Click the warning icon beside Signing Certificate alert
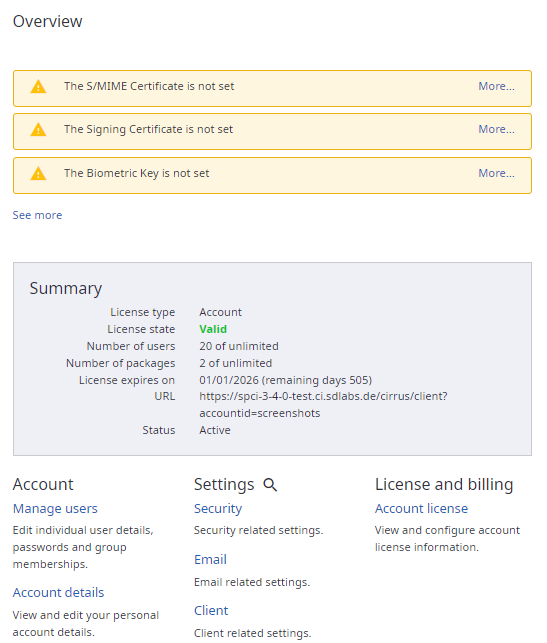Viewport: 547px width, 643px height. click(x=38, y=130)
